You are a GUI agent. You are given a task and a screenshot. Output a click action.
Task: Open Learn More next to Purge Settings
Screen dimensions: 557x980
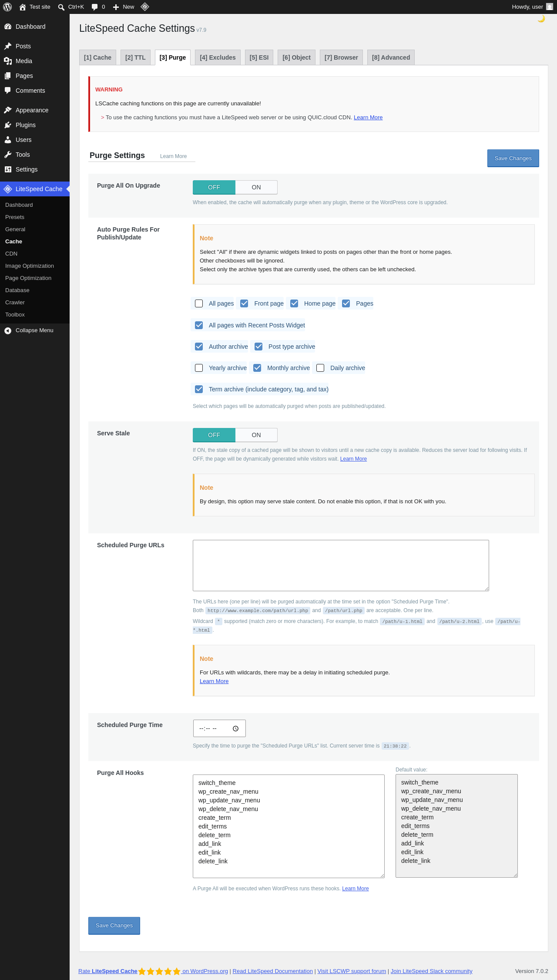click(173, 156)
